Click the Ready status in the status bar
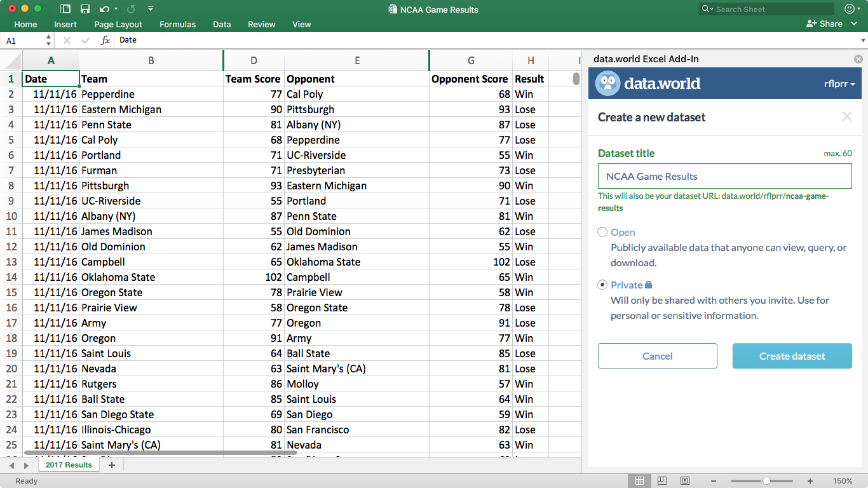Screen dimensions: 868x488 click(27, 481)
